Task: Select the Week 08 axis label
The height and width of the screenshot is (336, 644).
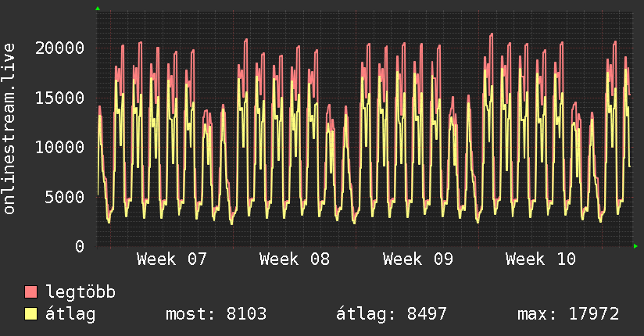Action: click(x=295, y=259)
